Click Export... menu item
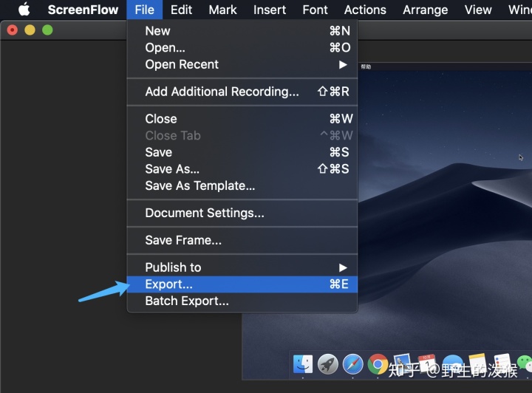Viewport: 532px width, 393px height. (242, 284)
